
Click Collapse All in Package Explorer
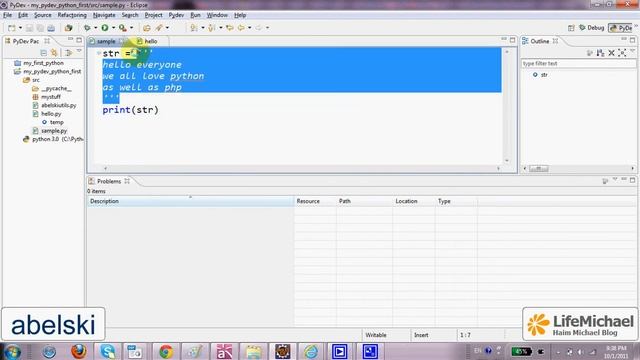pos(43,53)
